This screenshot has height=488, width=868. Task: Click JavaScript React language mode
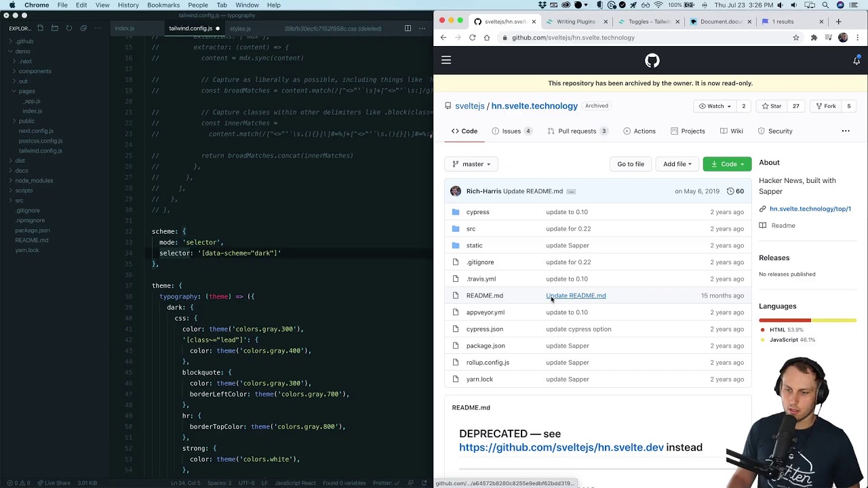tap(295, 483)
